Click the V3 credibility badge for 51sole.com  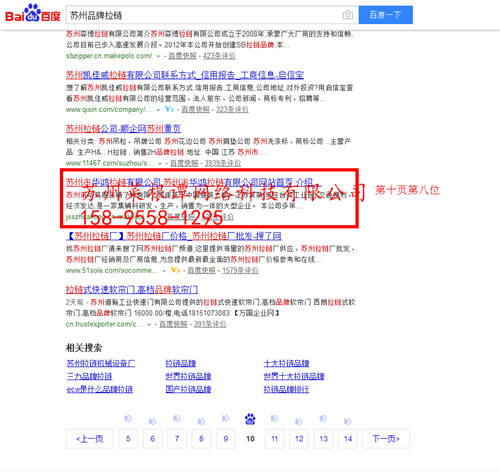click(175, 270)
